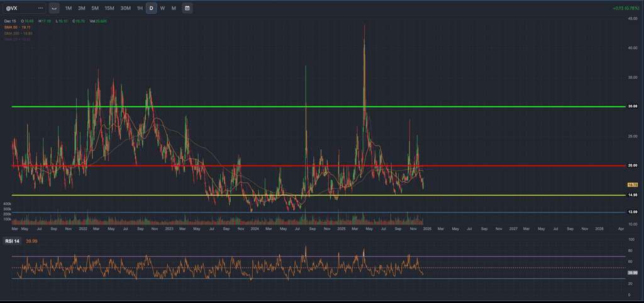Screen dimensions: 644x303
Task: Click the 30.08 price label on axis
Action: click(633, 106)
